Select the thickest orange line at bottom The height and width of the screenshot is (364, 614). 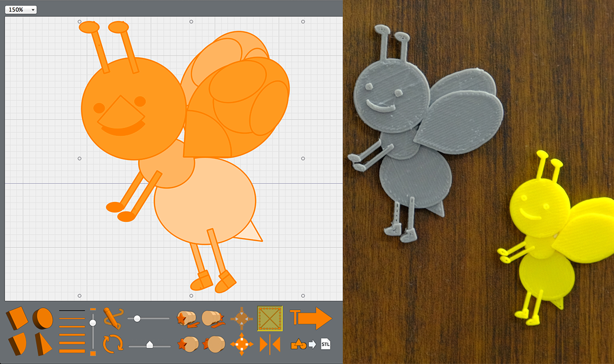coord(72,351)
